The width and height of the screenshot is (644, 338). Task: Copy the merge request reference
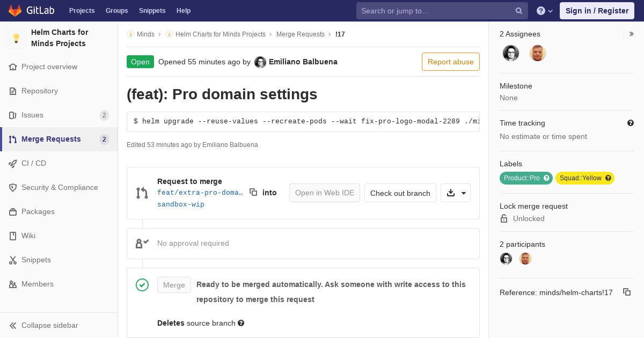(626, 292)
